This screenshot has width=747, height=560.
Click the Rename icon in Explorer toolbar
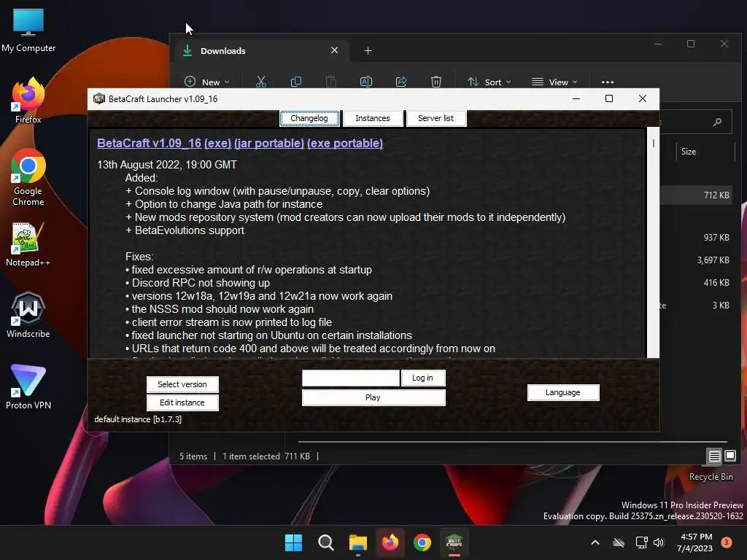point(366,82)
